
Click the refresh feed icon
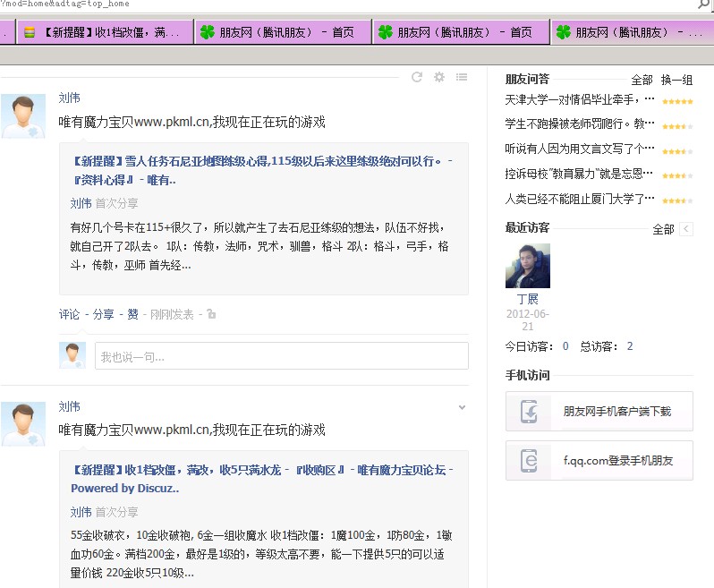pyautogui.click(x=416, y=78)
